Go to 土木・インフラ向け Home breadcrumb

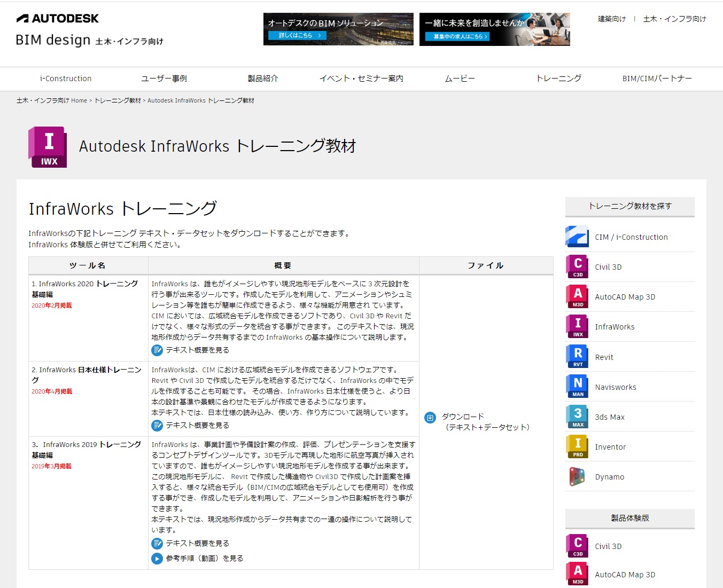tap(51, 100)
